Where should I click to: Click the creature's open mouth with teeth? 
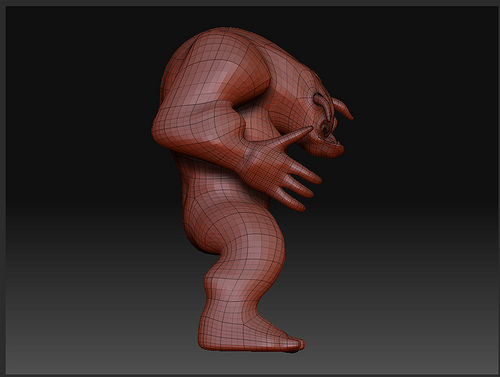pos(330,139)
